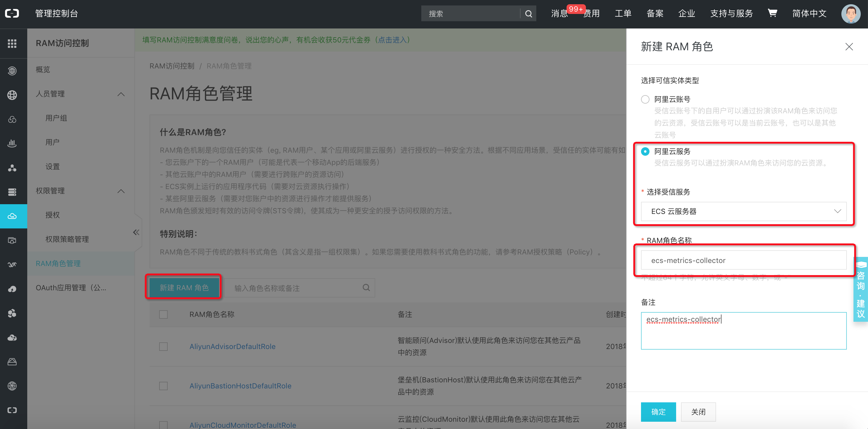
Task: Select the 阿里云账号 radio button
Action: 645,99
